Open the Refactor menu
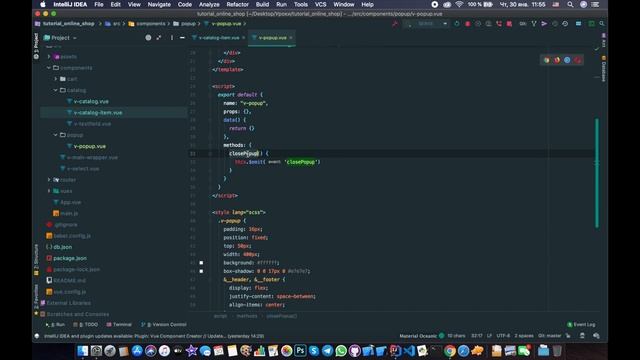 click(238, 4)
